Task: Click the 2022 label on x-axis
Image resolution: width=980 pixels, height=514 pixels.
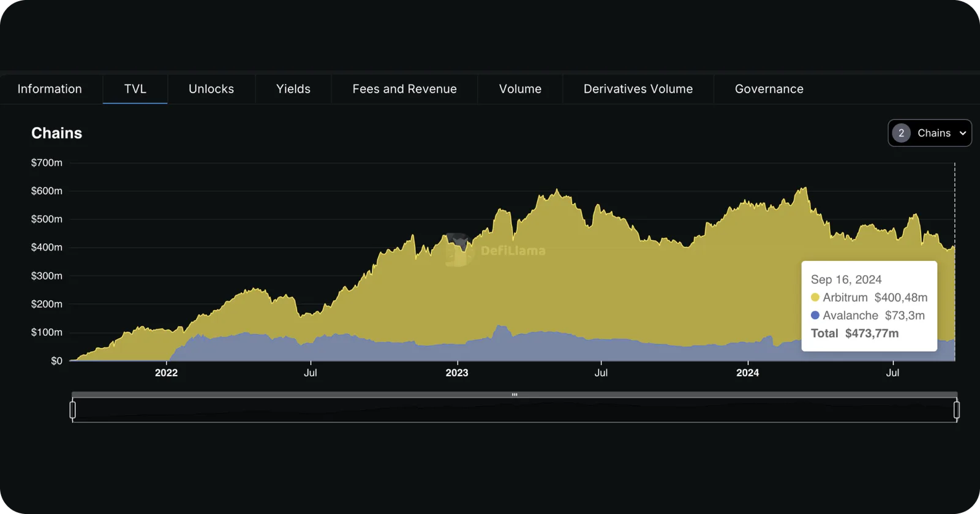Action: 166,372
